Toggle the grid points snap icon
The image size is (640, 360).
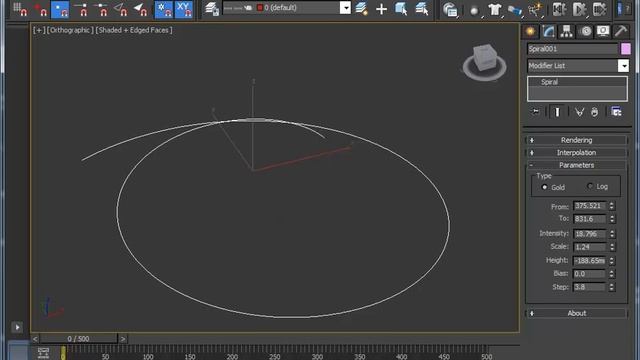20,9
